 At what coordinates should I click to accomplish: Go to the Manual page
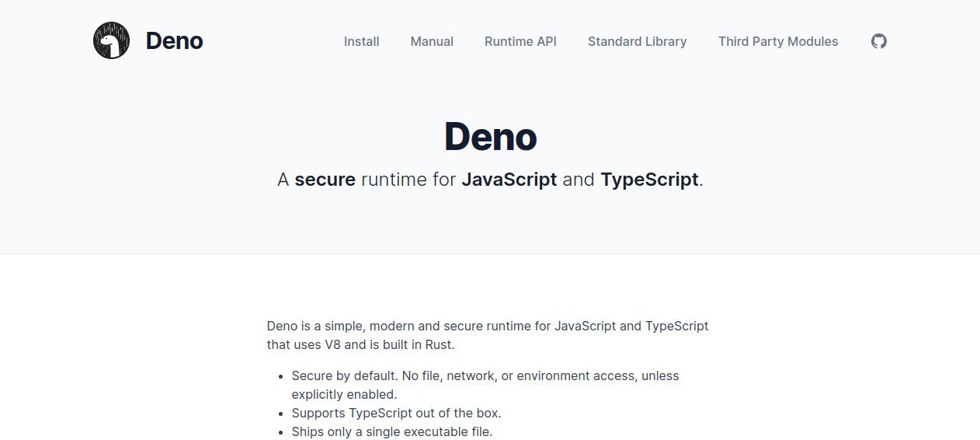432,41
